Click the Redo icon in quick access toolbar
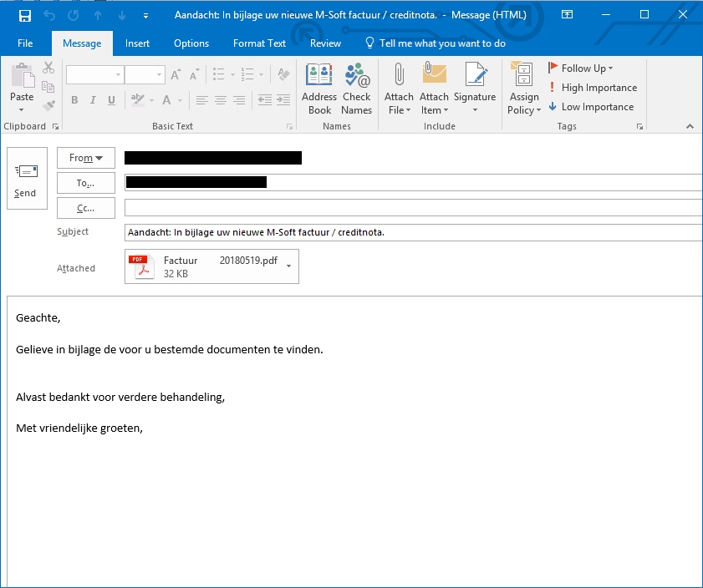The width and height of the screenshot is (703, 588). tap(73, 16)
